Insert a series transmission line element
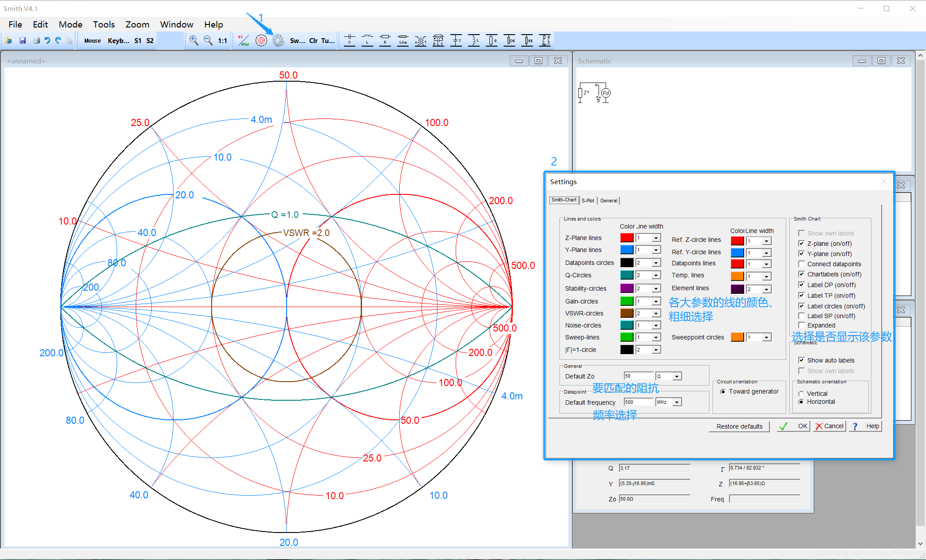 coord(403,40)
